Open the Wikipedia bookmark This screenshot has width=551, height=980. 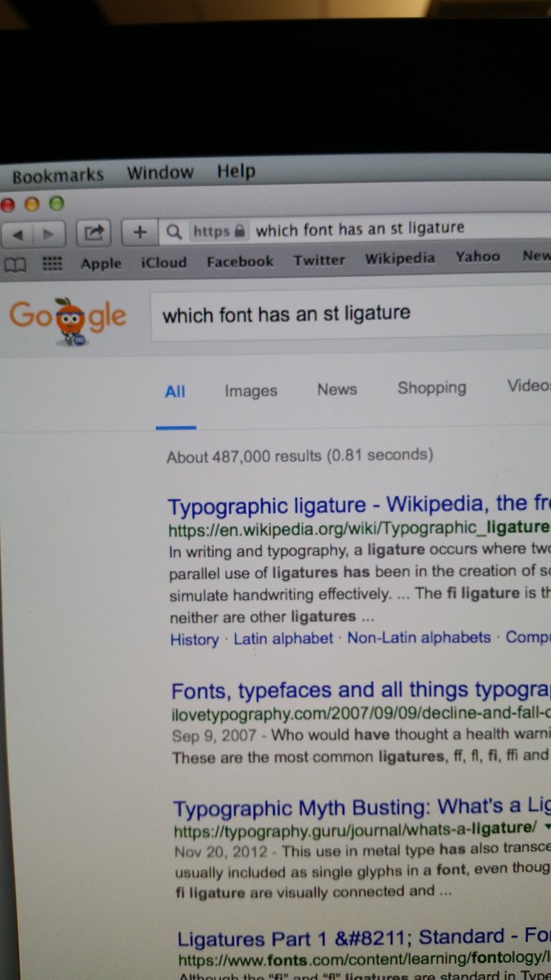coord(400,259)
